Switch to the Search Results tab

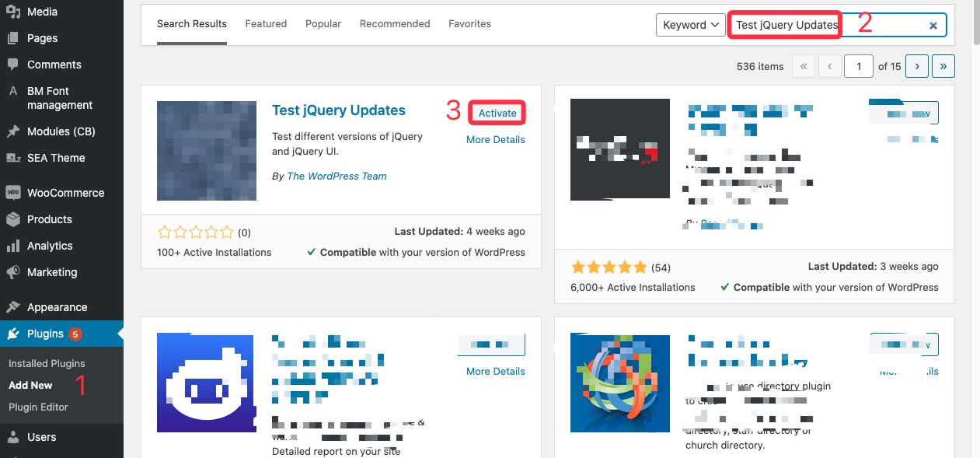pos(192,24)
